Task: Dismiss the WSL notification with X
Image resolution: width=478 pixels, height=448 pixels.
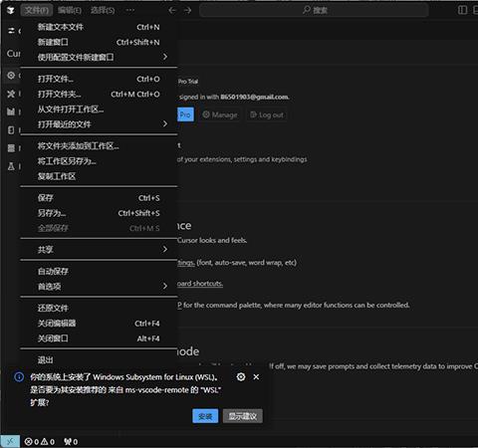Action: (256, 377)
